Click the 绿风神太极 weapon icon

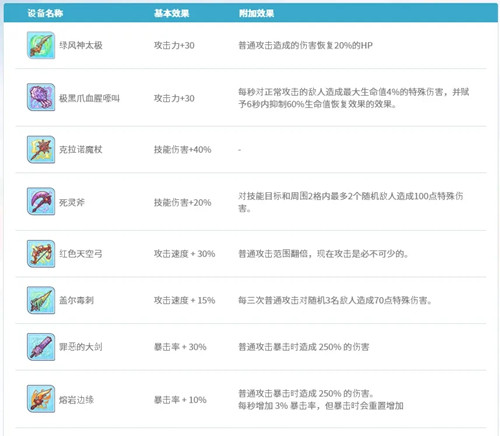coord(41,45)
